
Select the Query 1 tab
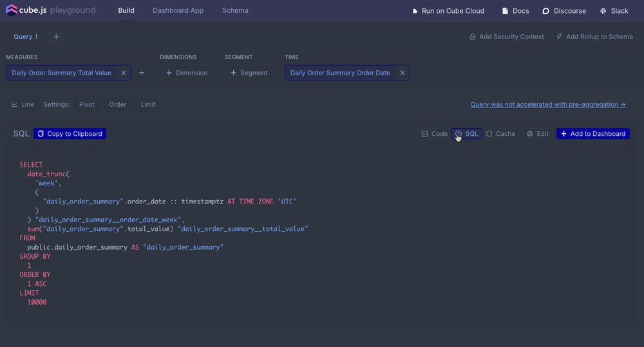[26, 37]
